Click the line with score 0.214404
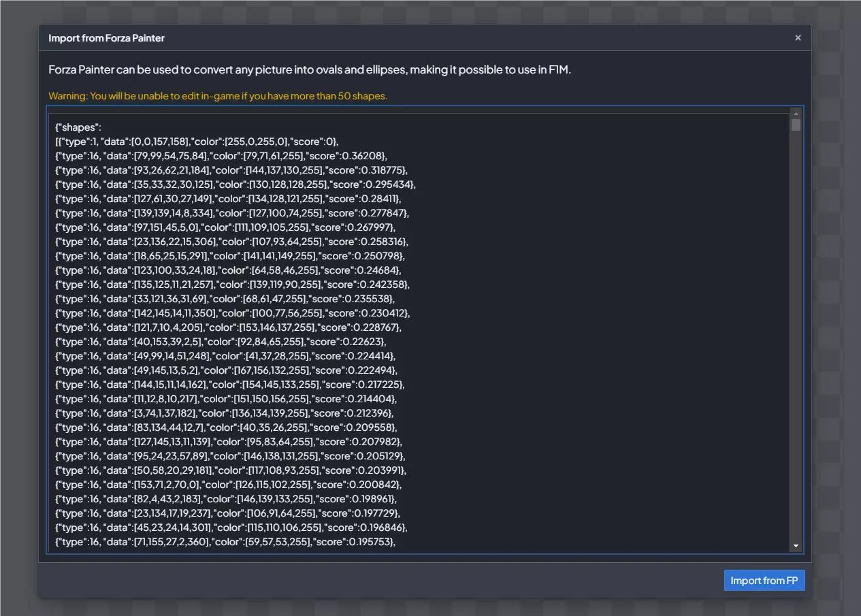This screenshot has width=861, height=616. tap(226, 399)
